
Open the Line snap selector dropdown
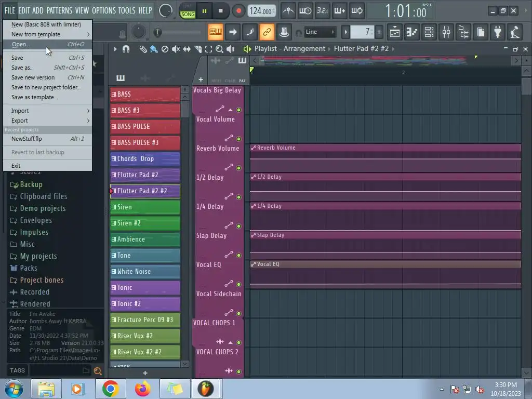click(320, 32)
